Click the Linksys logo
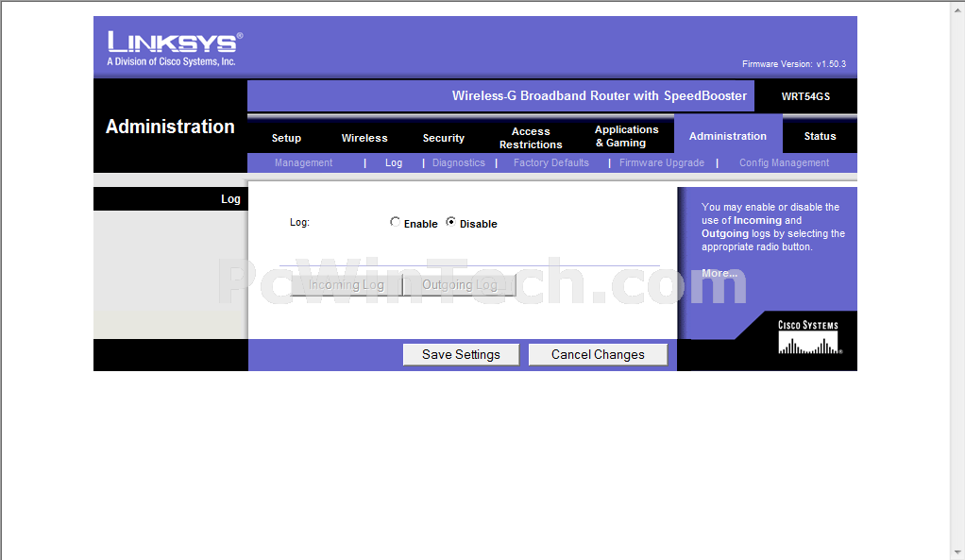The height and width of the screenshot is (560, 965). [175, 42]
